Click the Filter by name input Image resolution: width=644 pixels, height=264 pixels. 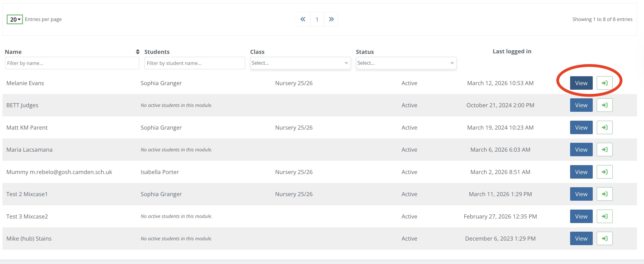tap(72, 63)
